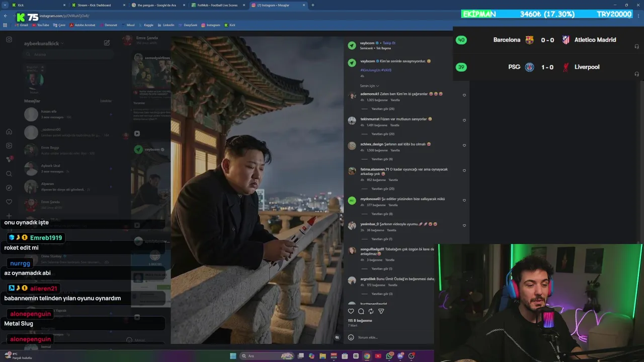Open the Gmail bookmark

21,25
